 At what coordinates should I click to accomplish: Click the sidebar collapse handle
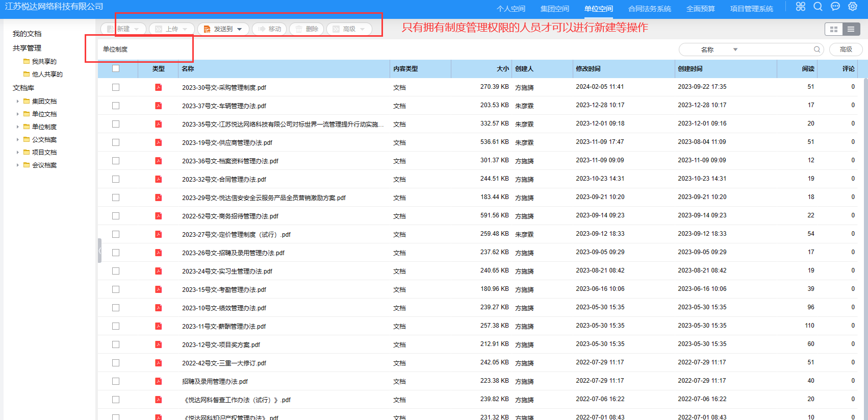point(99,251)
